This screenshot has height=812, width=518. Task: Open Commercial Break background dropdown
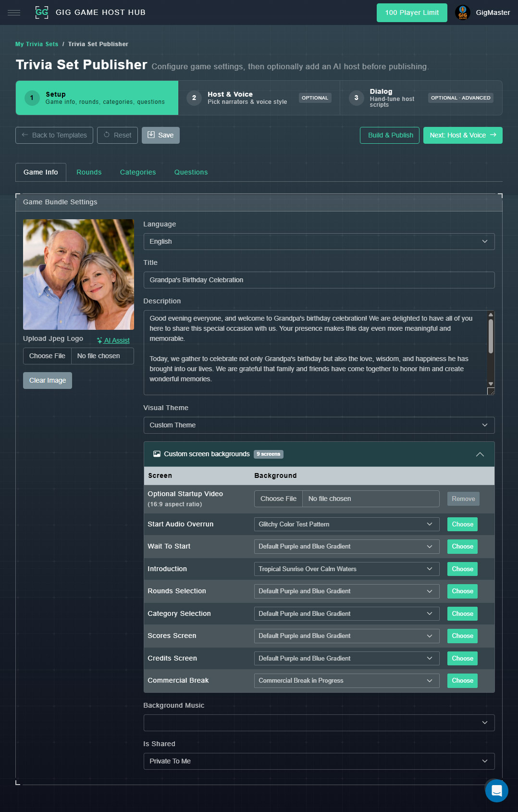[x=346, y=680]
